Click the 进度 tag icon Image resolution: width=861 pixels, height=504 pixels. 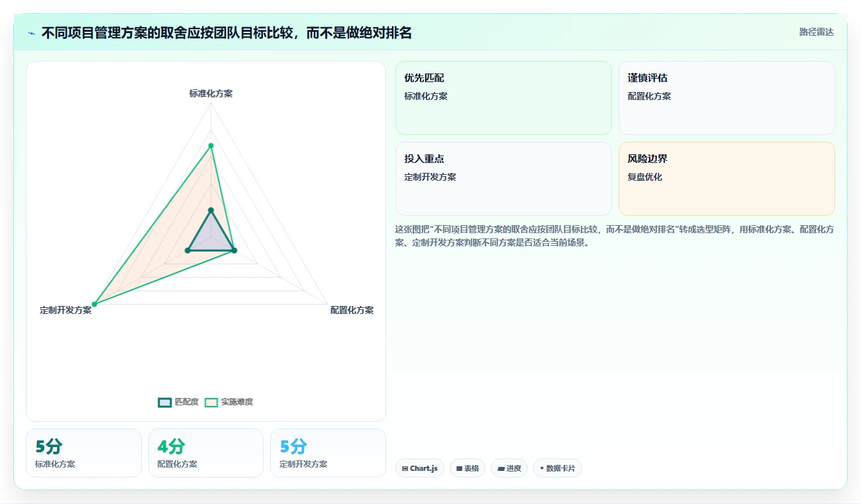[501, 468]
